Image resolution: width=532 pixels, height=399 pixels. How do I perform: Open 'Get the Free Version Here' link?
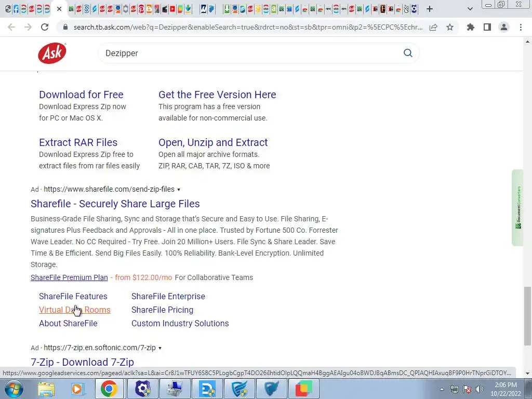[x=217, y=95]
